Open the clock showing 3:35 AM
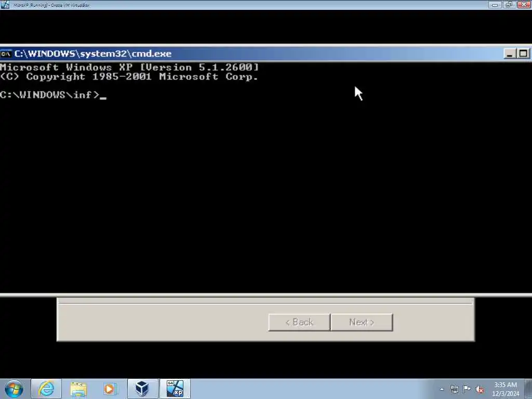 tap(506, 389)
